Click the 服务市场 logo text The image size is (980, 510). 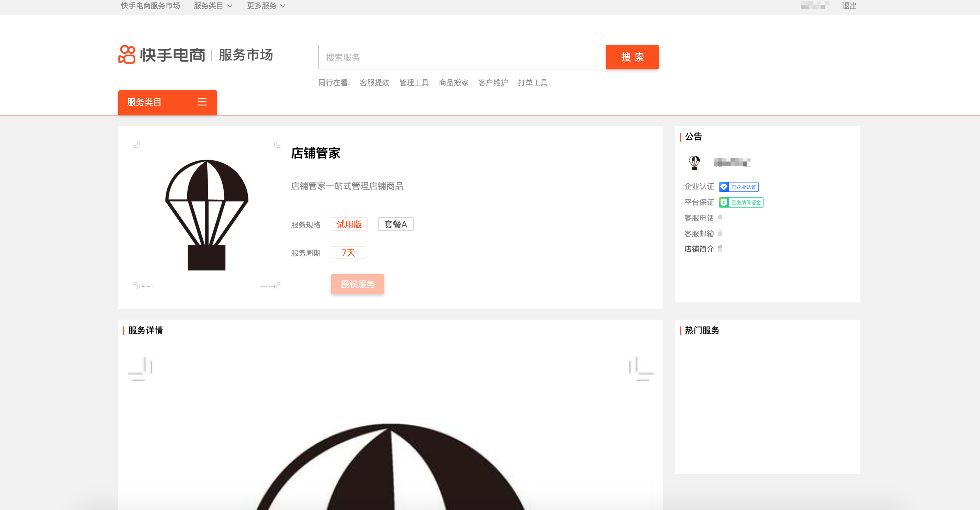point(246,55)
